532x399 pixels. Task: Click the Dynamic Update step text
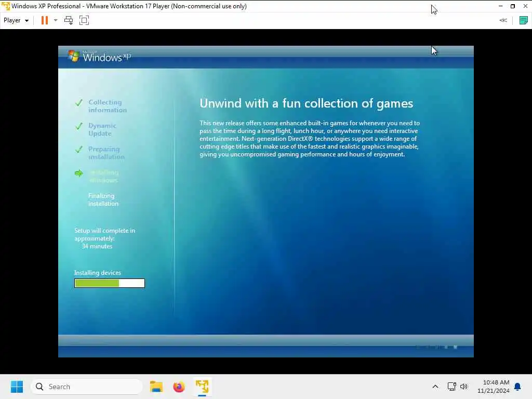tap(102, 129)
